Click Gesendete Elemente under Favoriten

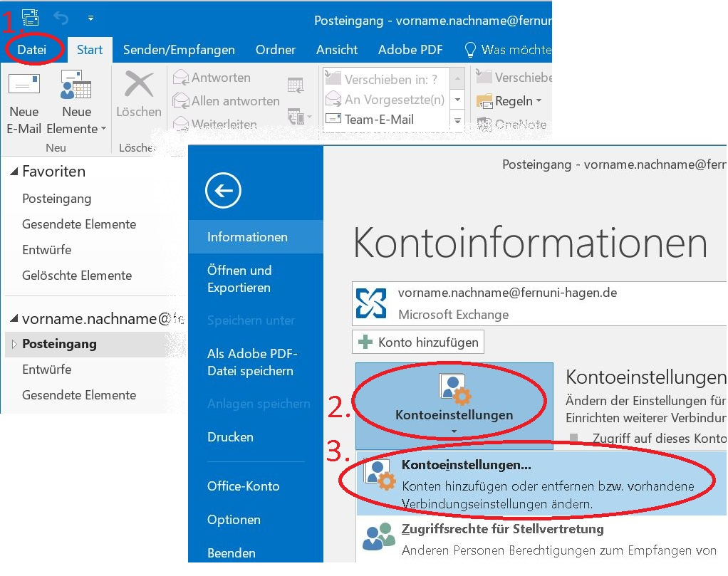79,224
